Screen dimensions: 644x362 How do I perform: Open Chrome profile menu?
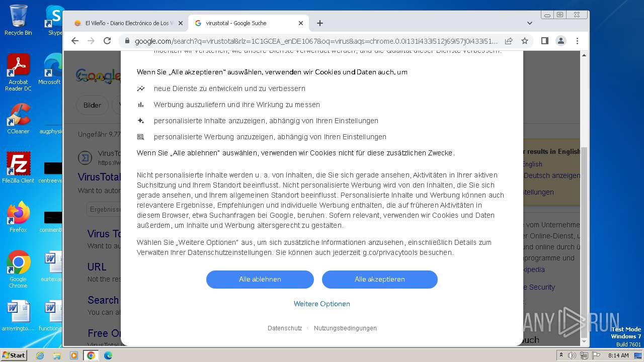pos(561,41)
